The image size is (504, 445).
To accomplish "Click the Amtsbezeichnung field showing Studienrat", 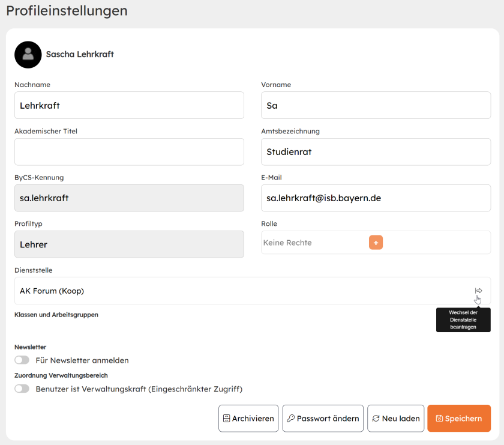I will pos(376,151).
